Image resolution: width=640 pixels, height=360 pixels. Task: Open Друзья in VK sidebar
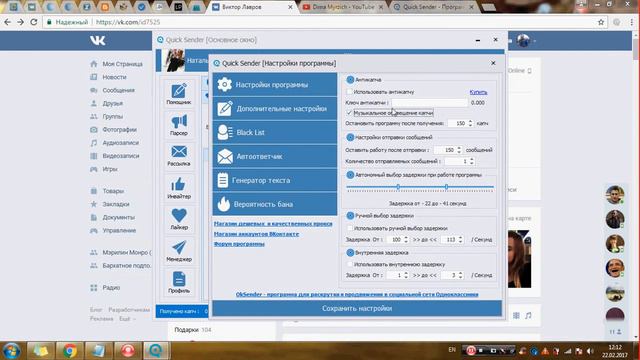[113, 103]
